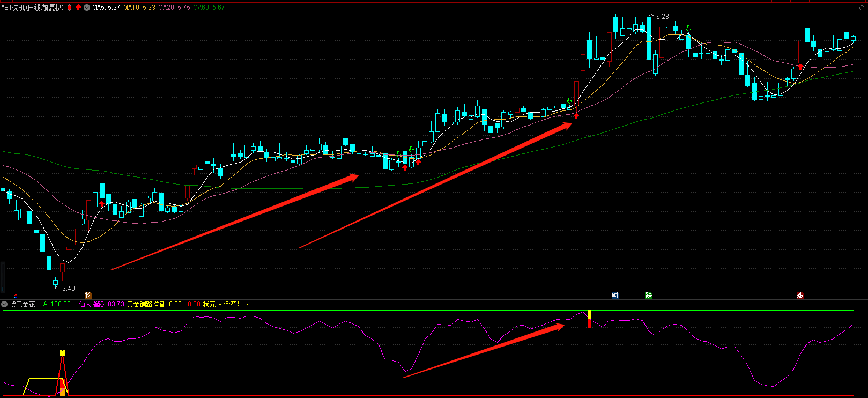Click the 黄金铺路准备: 0.00 value
Viewport: 868px width, 398px height.
click(154, 304)
